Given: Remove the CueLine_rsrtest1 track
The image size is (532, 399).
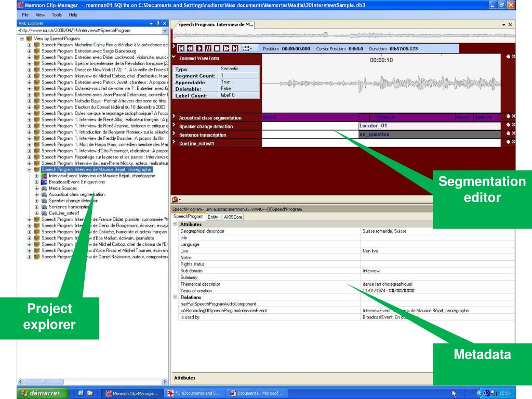Looking at the screenshot, I should click(513, 142).
